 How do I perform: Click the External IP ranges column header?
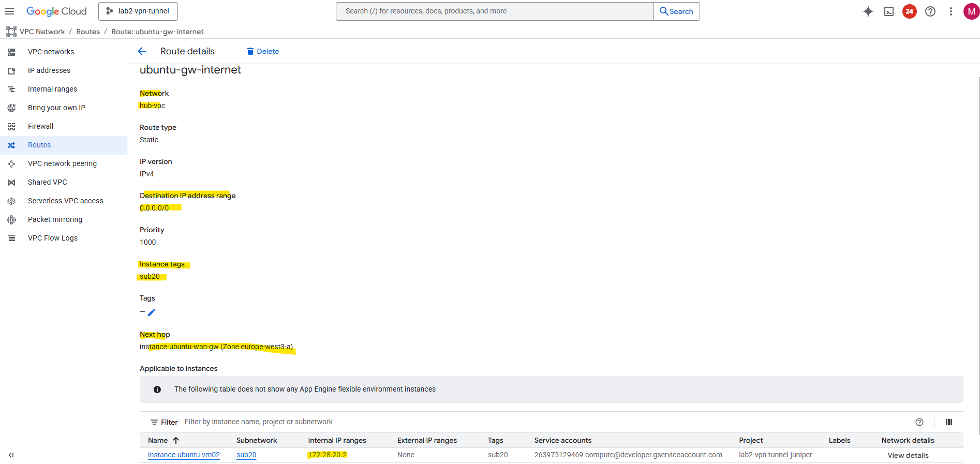427,440
